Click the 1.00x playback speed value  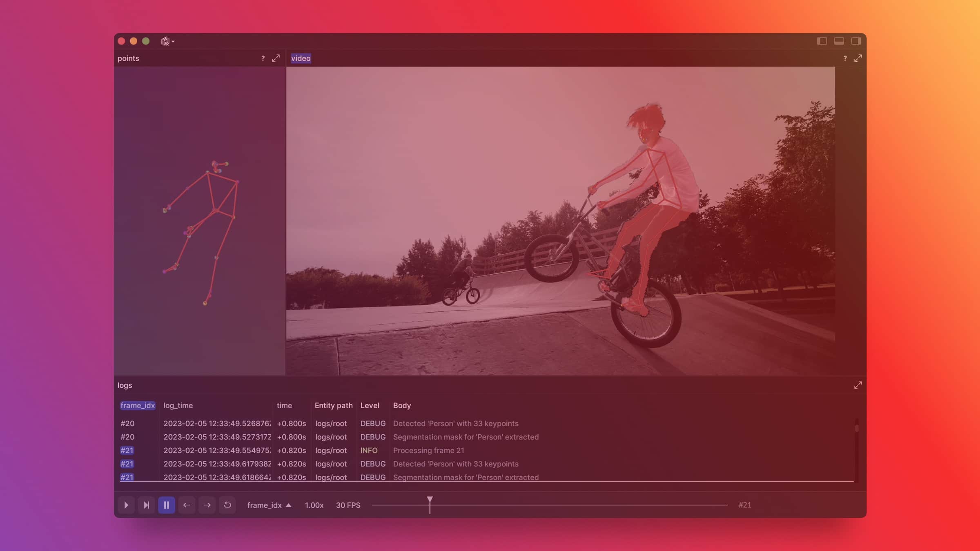[x=314, y=505]
